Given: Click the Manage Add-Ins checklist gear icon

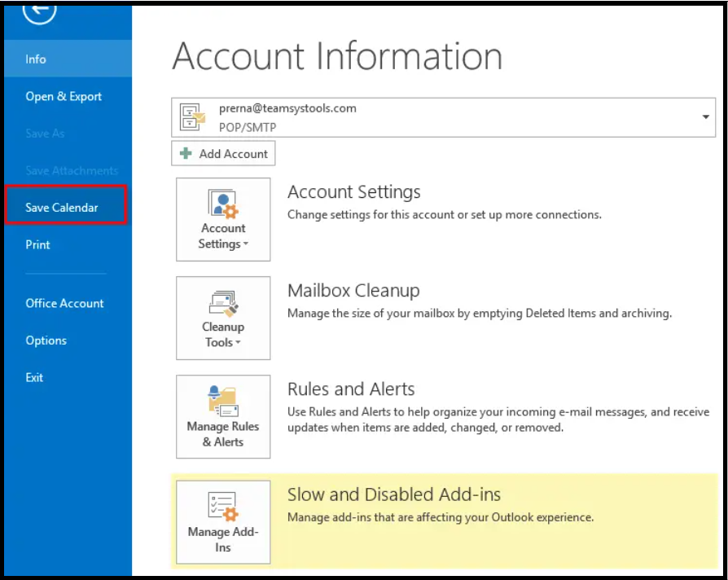Looking at the screenshot, I should point(223,507).
